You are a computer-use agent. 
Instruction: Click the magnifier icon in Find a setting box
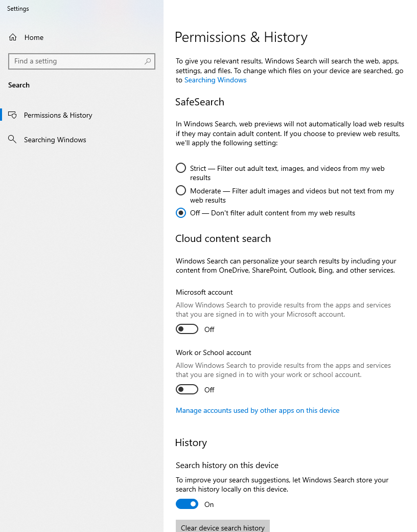[x=148, y=61]
